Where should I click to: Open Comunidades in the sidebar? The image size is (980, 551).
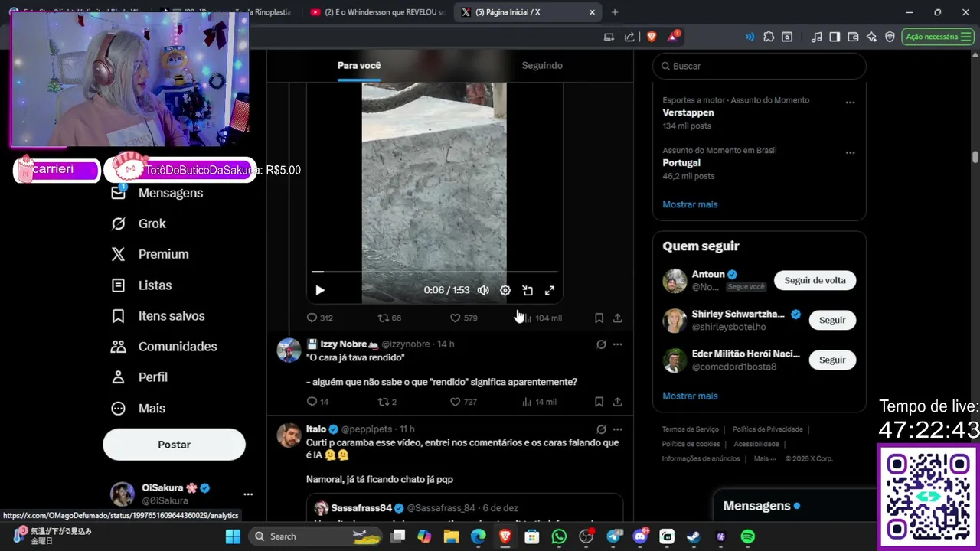[164, 347]
